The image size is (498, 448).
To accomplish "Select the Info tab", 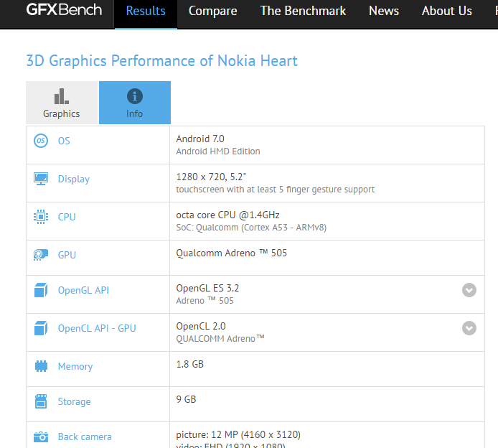I will tap(135, 103).
